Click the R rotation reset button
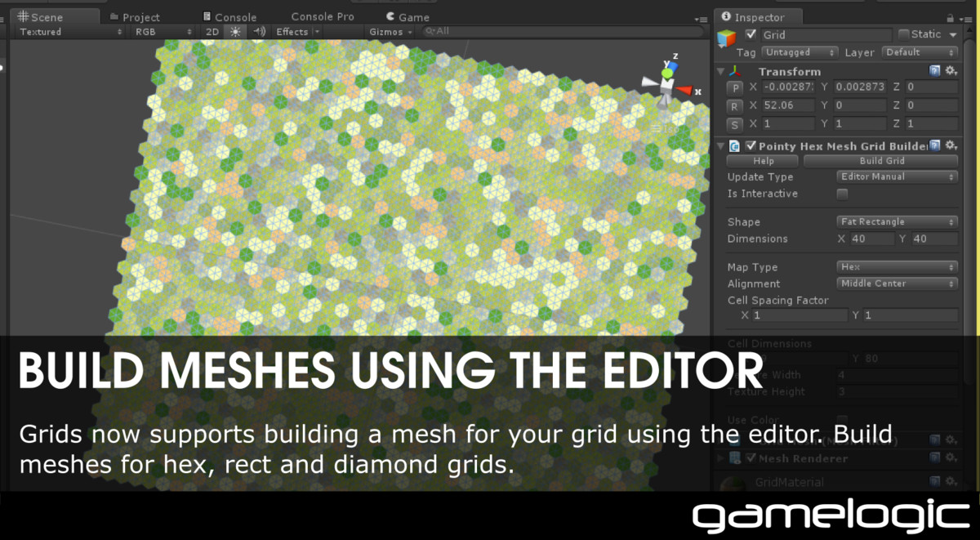Image resolution: width=980 pixels, height=540 pixels. [x=735, y=106]
